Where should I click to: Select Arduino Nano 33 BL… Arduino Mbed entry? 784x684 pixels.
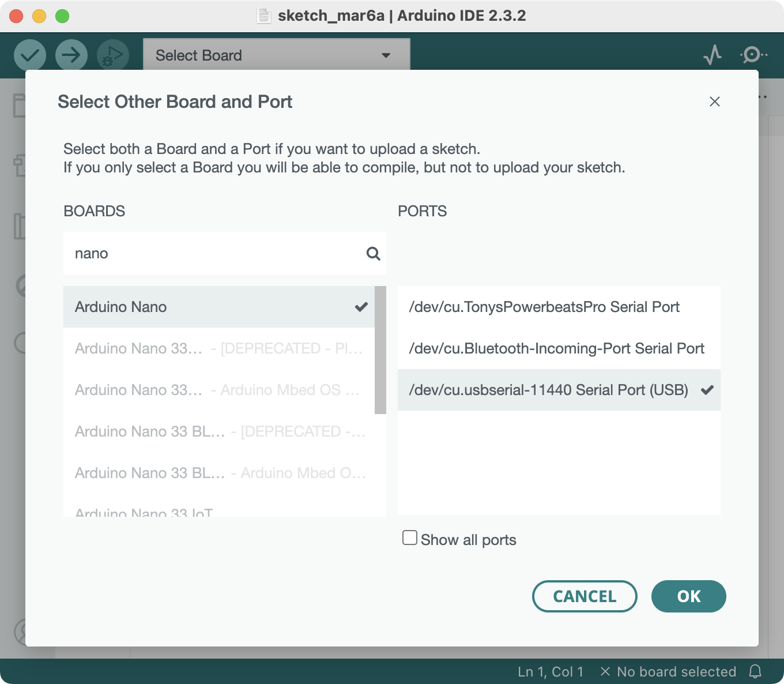coord(219,473)
